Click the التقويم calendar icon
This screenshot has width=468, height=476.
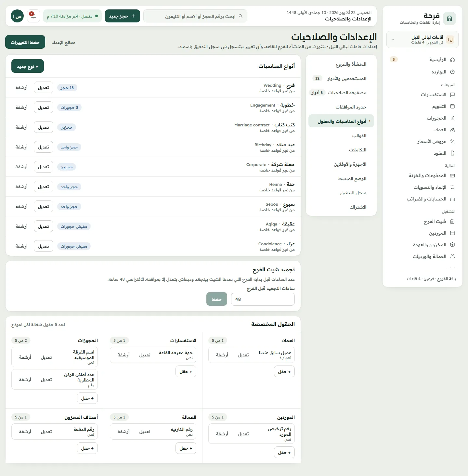(452, 106)
